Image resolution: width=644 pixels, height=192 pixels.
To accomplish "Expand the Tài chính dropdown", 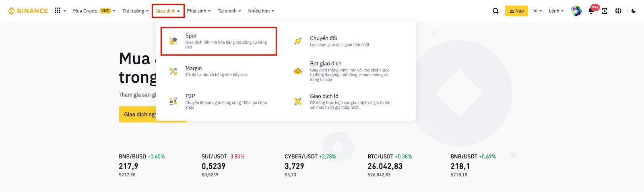I will pyautogui.click(x=229, y=11).
